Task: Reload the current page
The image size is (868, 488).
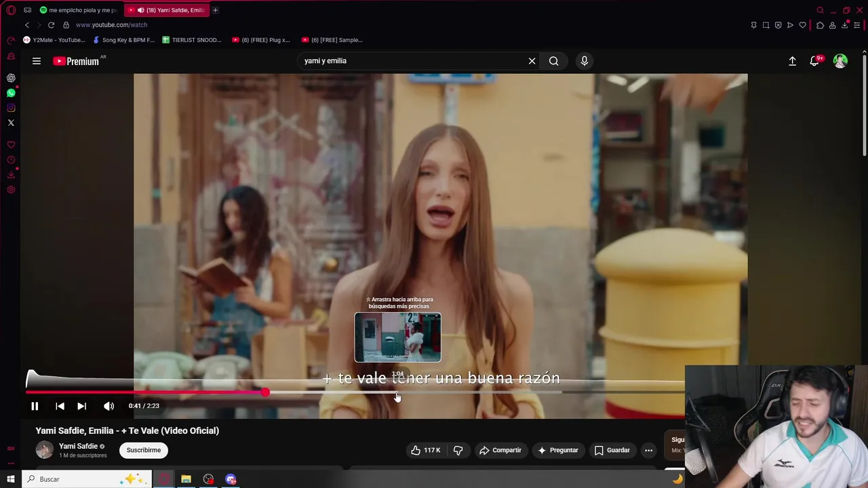Action: pyautogui.click(x=51, y=25)
